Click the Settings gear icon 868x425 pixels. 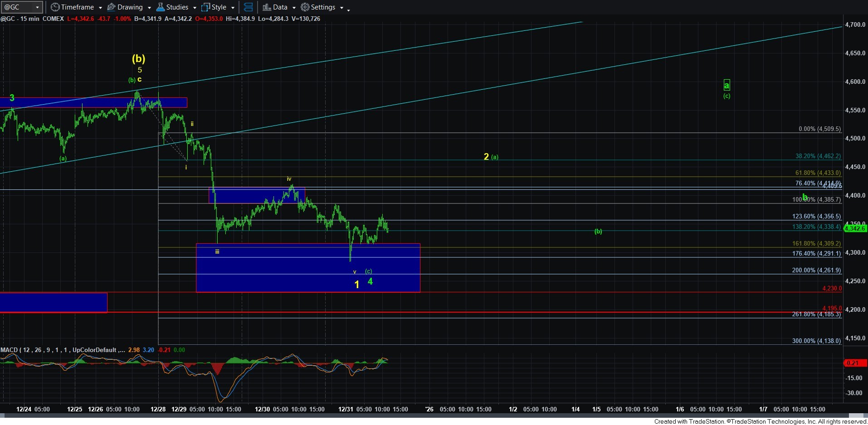(x=305, y=7)
